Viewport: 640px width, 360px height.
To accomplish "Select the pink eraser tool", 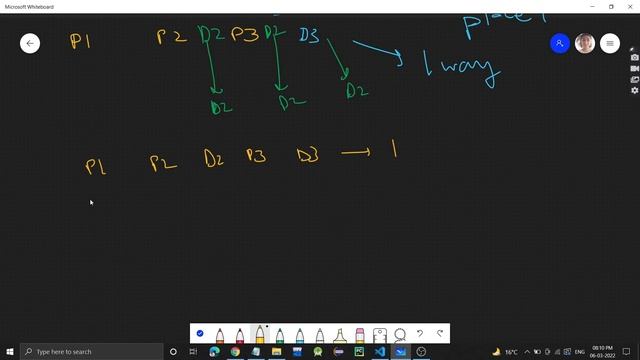I will 360,336.
